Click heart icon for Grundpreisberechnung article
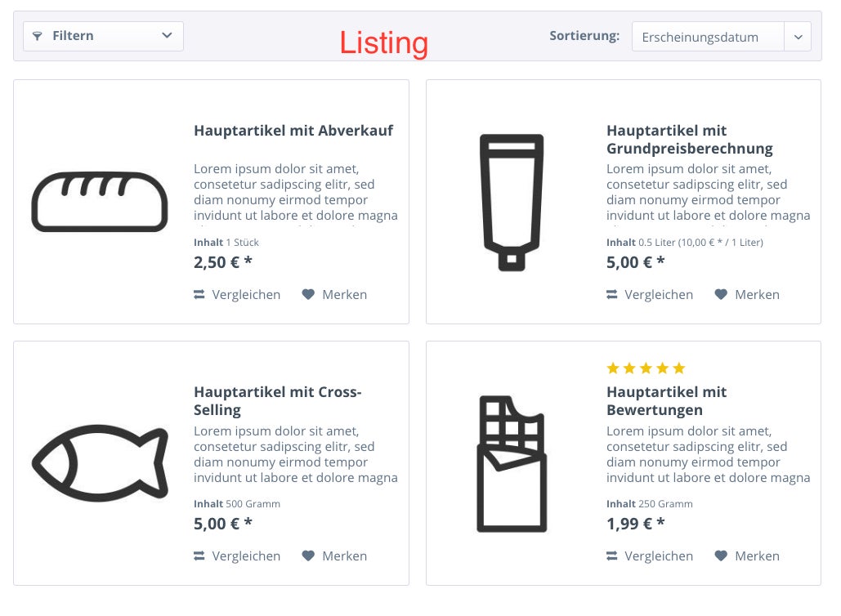 [721, 294]
